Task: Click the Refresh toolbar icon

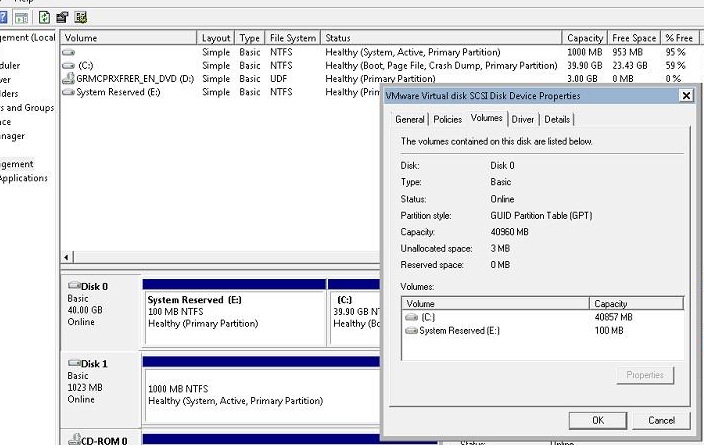Action: pyautogui.click(x=44, y=17)
